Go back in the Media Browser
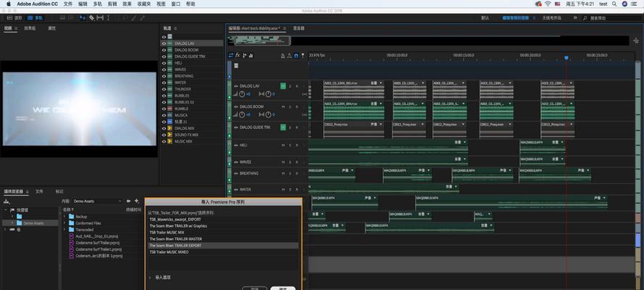Image resolution: width=644 pixels, height=290 pixels. (128, 201)
